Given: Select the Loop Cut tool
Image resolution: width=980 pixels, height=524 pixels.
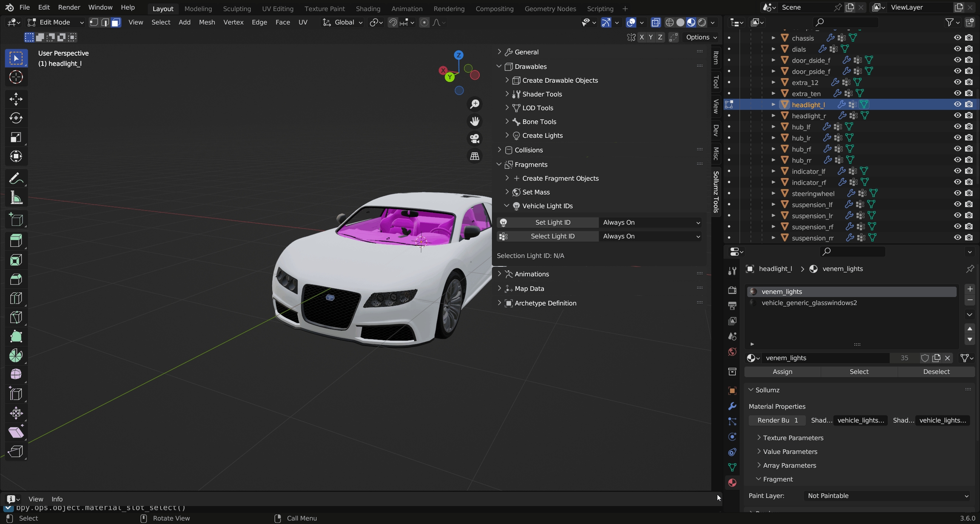Looking at the screenshot, I should (x=16, y=298).
